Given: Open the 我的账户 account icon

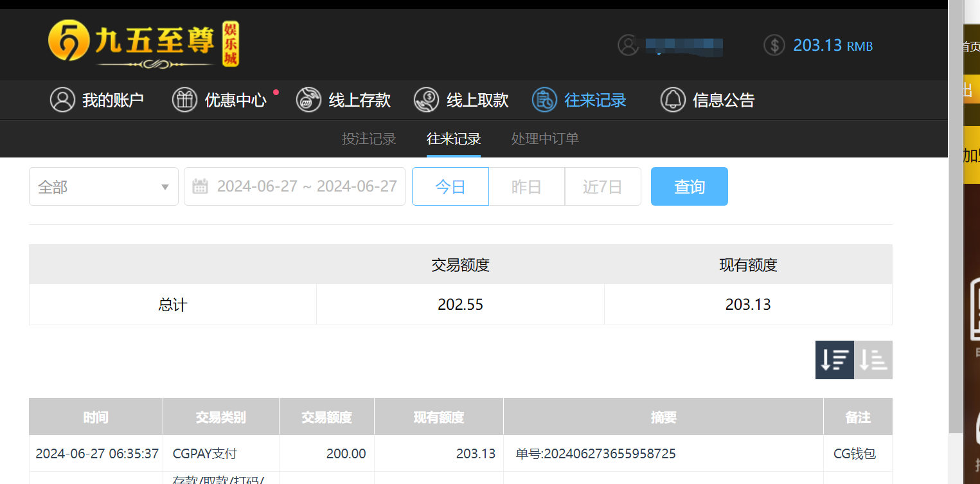Looking at the screenshot, I should tap(62, 100).
